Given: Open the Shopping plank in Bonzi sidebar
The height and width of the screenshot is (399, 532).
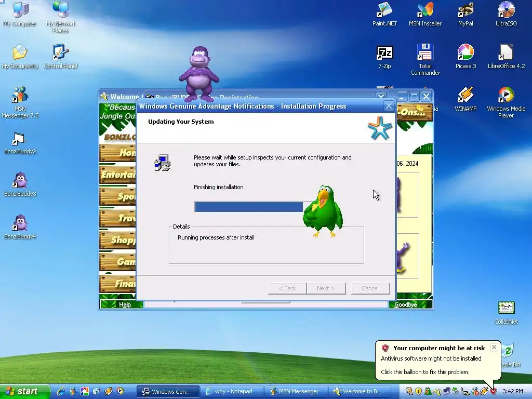Looking at the screenshot, I should tap(118, 240).
